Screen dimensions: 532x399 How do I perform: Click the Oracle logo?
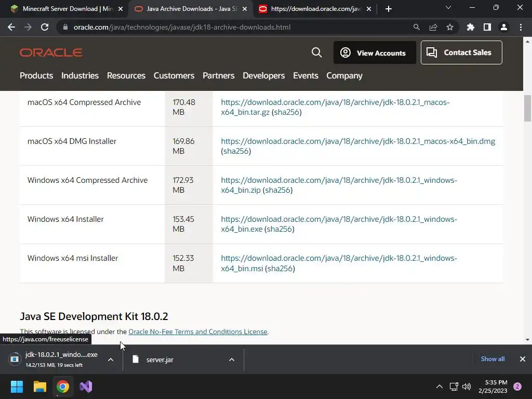tap(51, 52)
